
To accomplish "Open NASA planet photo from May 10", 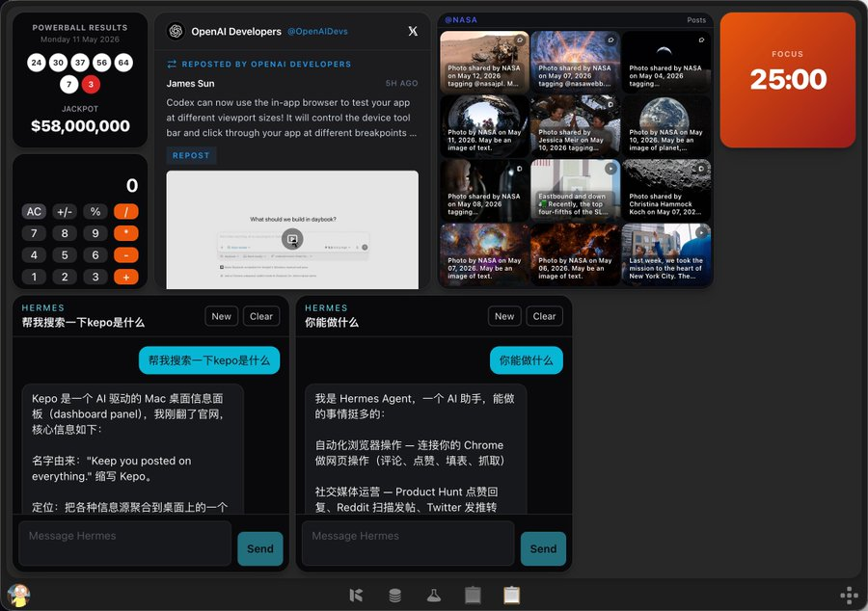I will coord(665,125).
